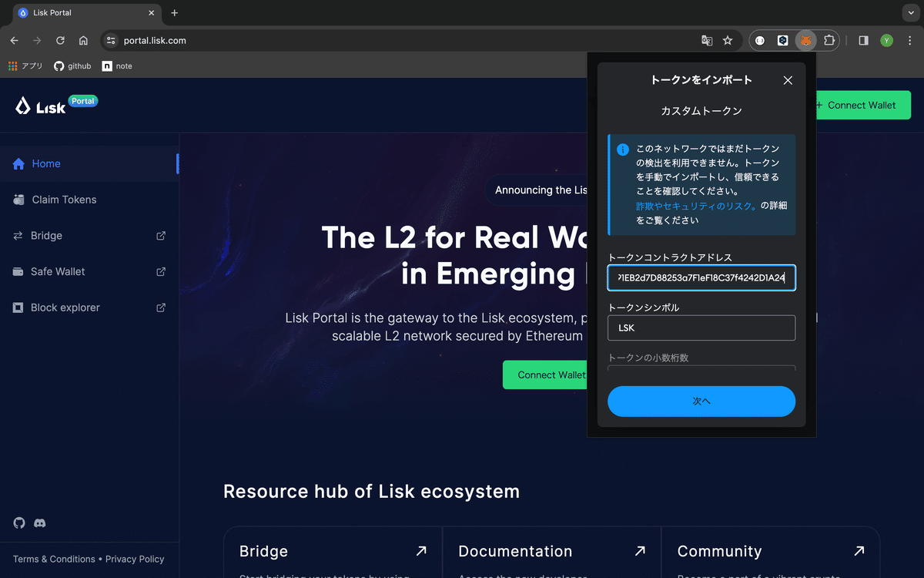Click the Resource hub of Lisk ecosystem heading
Image resolution: width=924 pixels, height=578 pixels.
371,491
